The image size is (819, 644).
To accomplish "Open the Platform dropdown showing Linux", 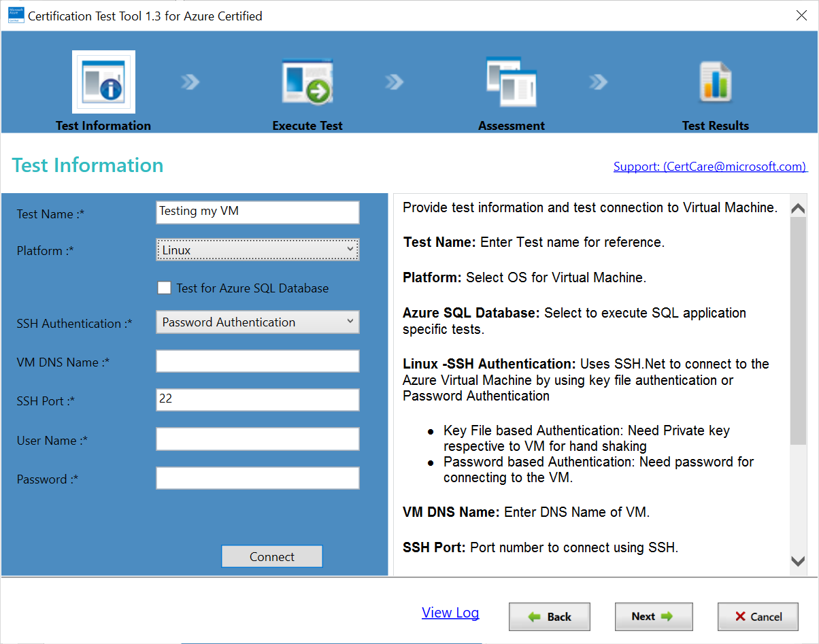I will (x=258, y=250).
